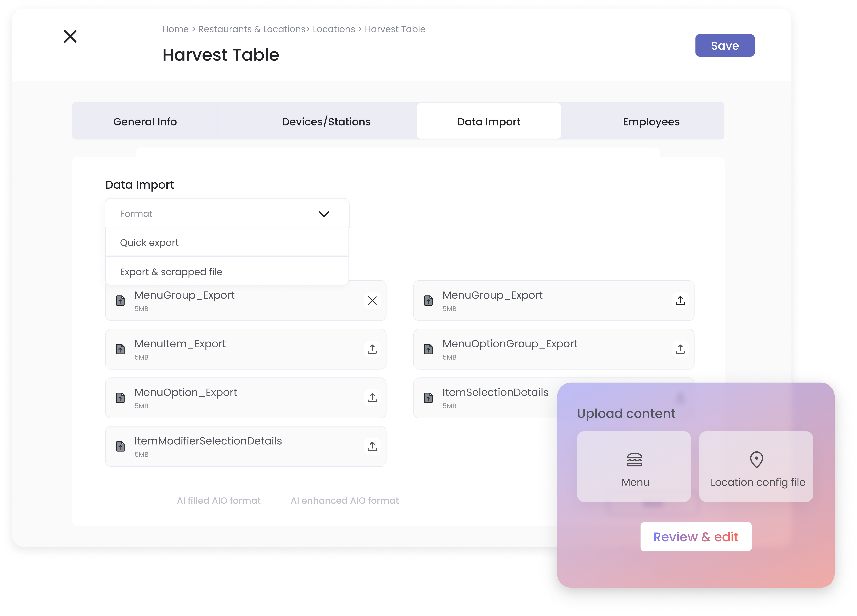Upload the MenuItem_Export file
857x616 pixels.
372,349
